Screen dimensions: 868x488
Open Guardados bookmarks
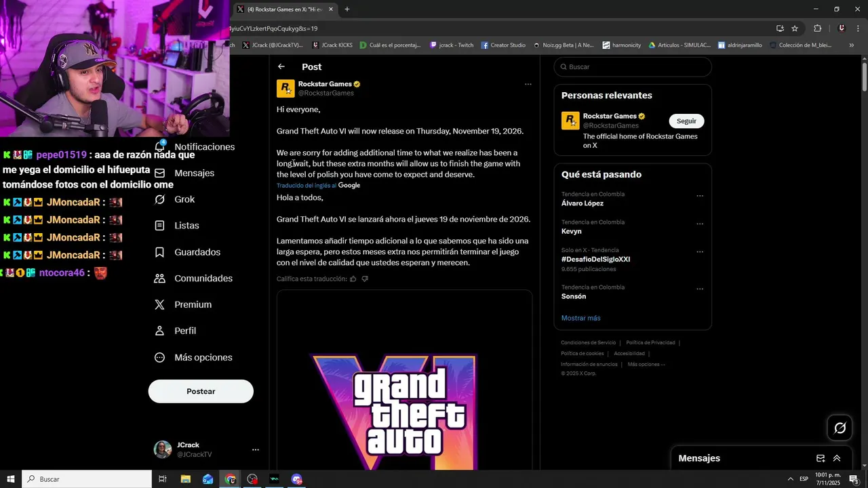[187, 252]
